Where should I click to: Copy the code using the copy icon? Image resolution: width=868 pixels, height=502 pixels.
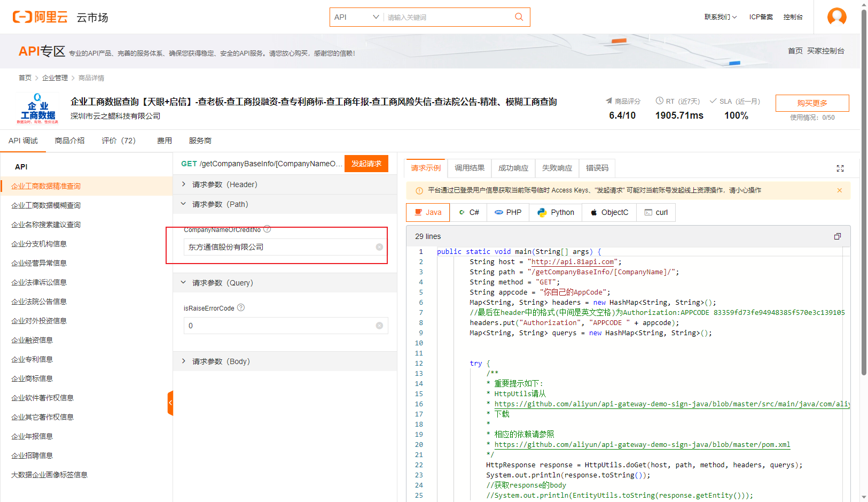pyautogui.click(x=837, y=236)
